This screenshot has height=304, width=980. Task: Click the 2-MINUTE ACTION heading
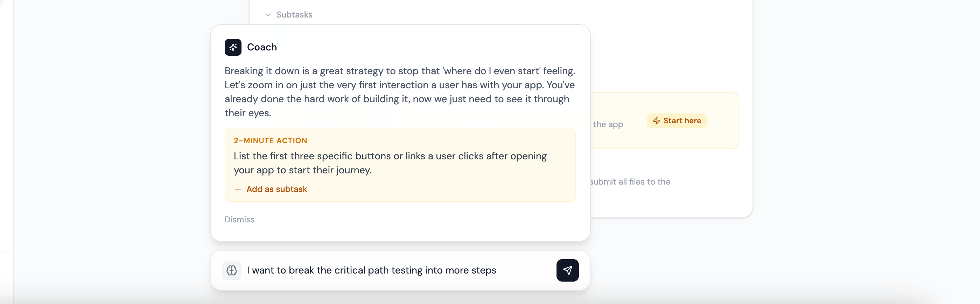pos(270,141)
